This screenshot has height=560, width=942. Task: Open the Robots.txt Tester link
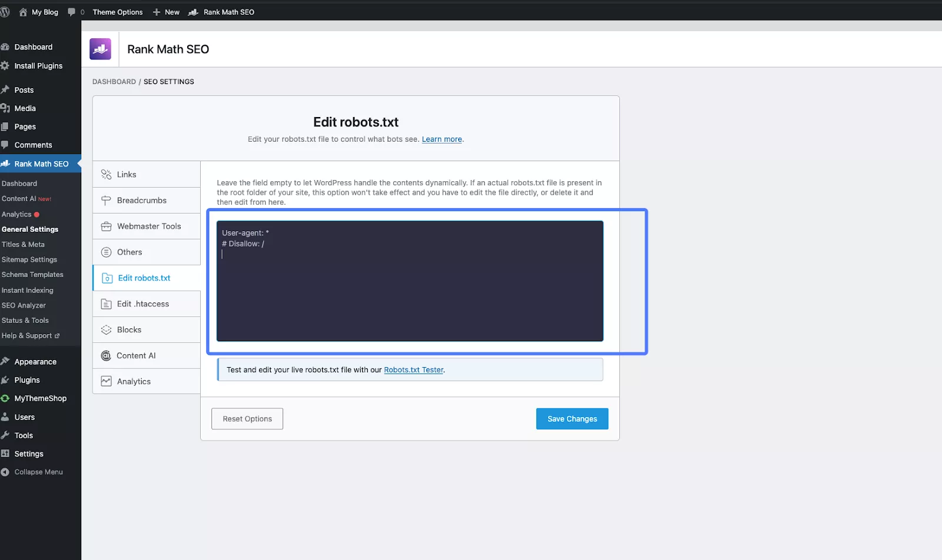pos(413,369)
